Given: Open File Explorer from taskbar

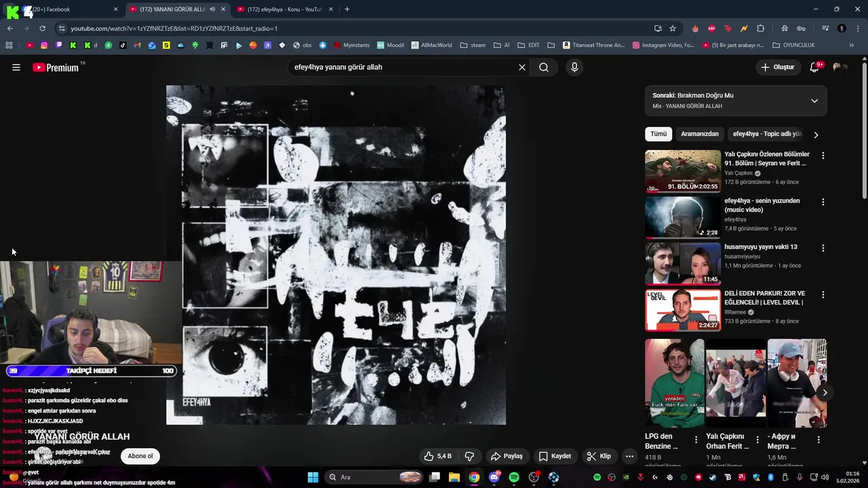Looking at the screenshot, I should 454,477.
